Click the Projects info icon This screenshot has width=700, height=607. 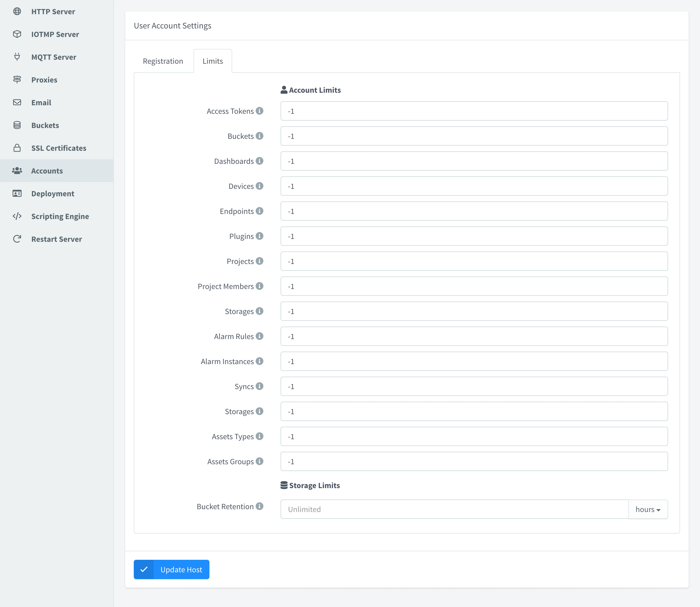click(x=260, y=261)
